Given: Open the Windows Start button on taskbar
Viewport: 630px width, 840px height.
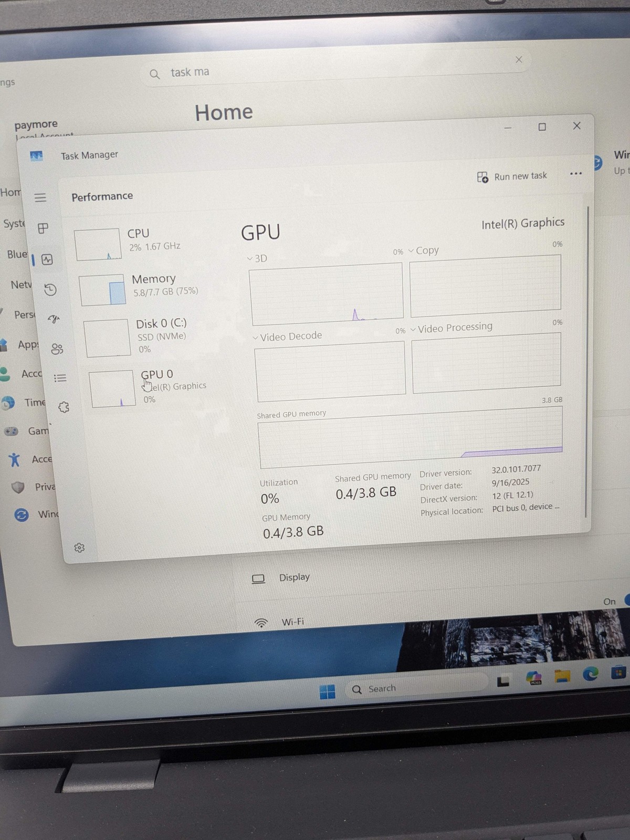Looking at the screenshot, I should 327,692.
